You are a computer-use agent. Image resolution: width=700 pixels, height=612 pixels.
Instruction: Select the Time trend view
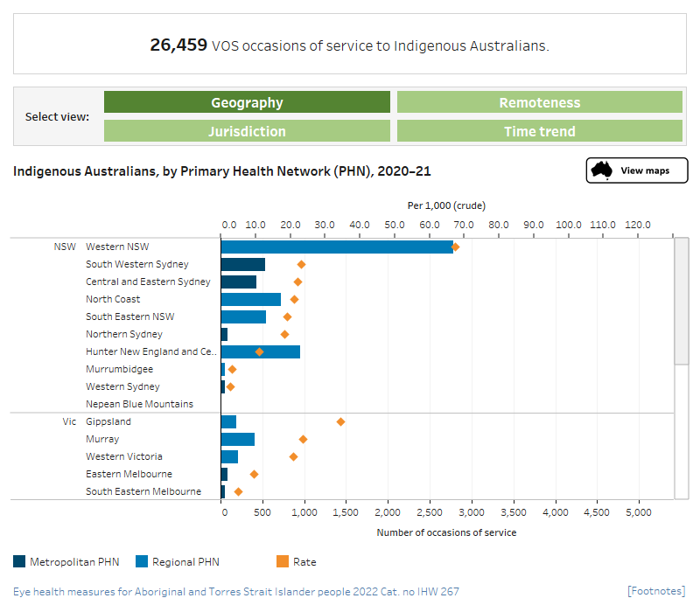(x=539, y=131)
